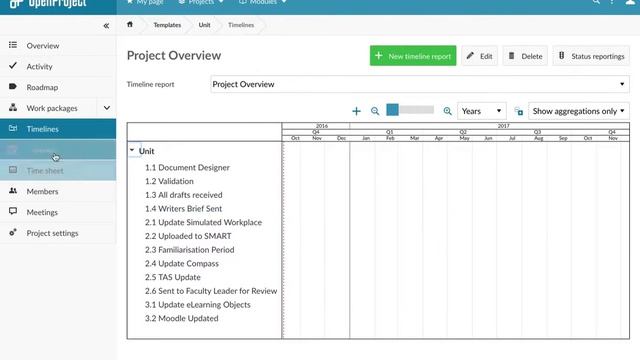
Task: Go to home via breadcrumb house icon
Action: click(130, 24)
